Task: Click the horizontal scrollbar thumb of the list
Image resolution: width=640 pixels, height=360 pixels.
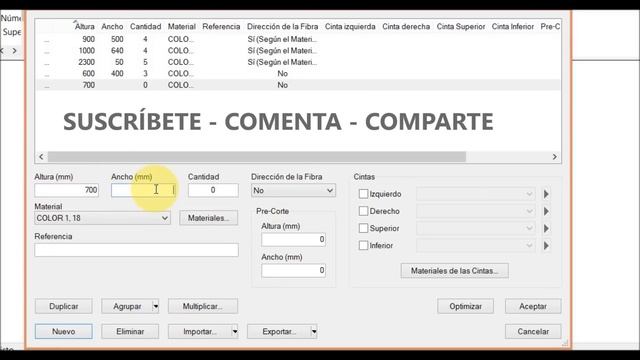Action: click(x=257, y=157)
